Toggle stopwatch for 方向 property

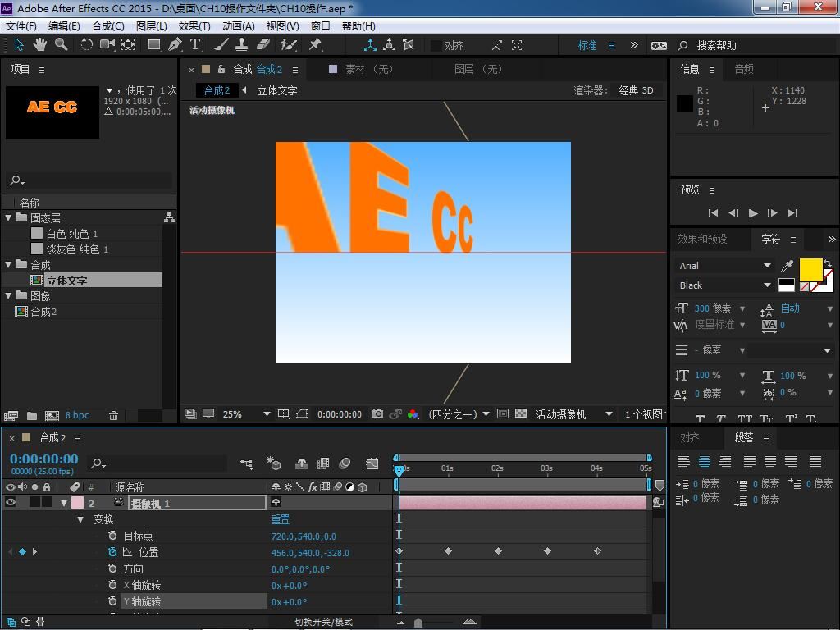coord(112,568)
